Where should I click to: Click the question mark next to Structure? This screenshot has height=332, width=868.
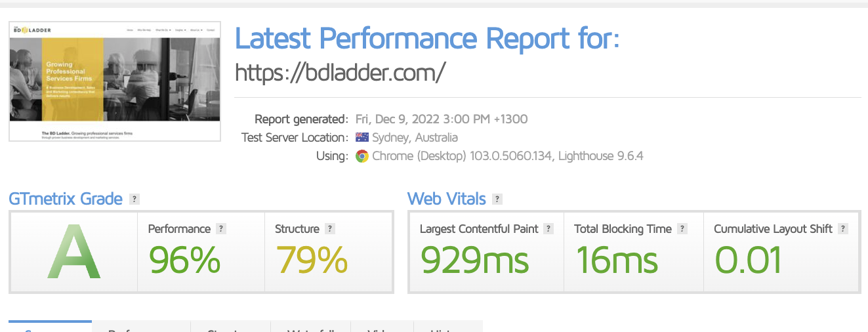(x=330, y=229)
